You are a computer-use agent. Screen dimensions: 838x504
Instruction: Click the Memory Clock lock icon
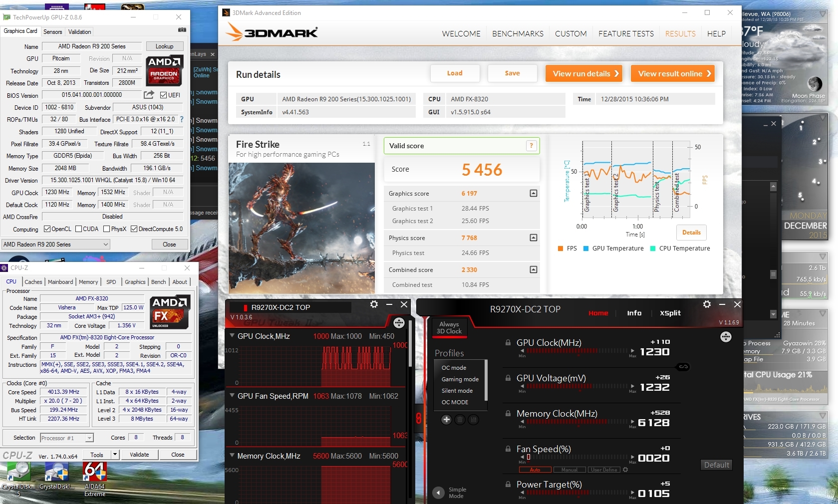[x=508, y=414]
